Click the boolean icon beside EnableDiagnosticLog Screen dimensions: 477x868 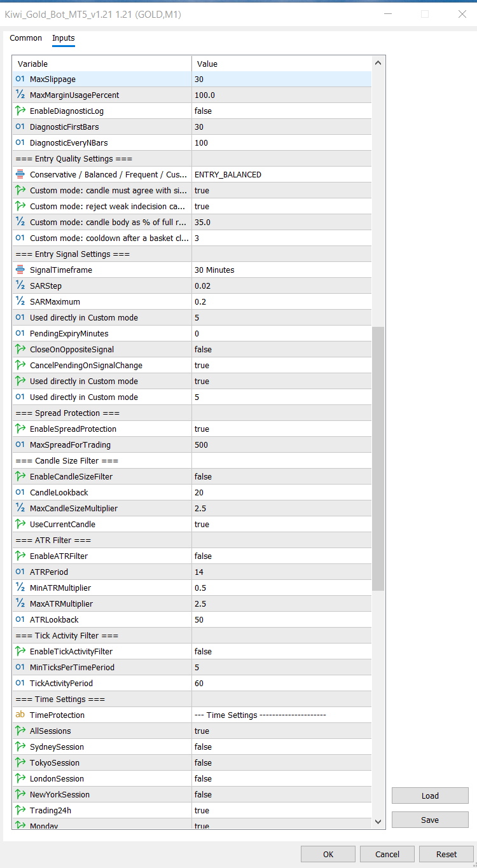(20, 111)
